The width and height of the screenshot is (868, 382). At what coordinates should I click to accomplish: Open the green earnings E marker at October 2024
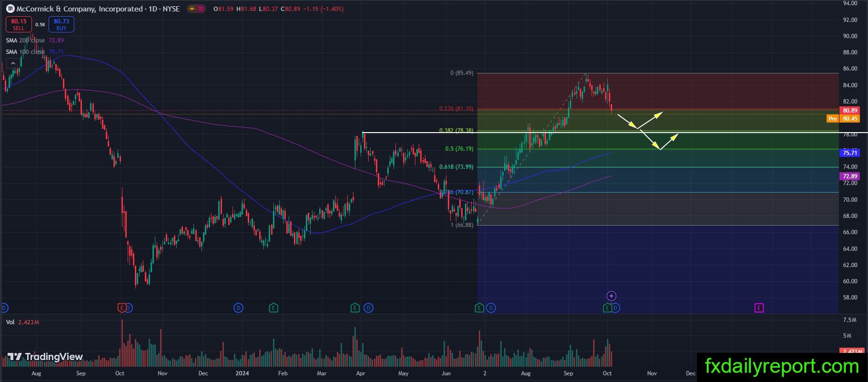[x=607, y=308]
